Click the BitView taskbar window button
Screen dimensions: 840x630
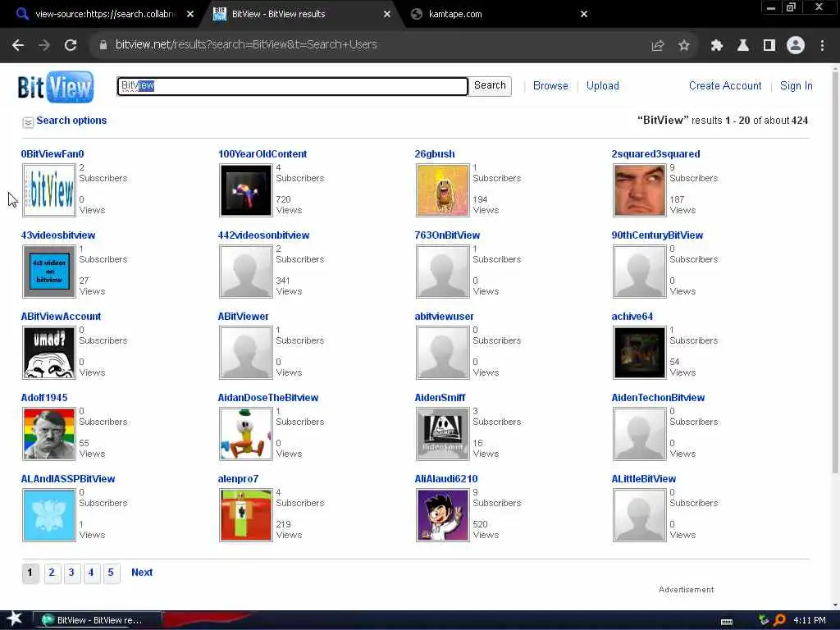[x=98, y=620]
